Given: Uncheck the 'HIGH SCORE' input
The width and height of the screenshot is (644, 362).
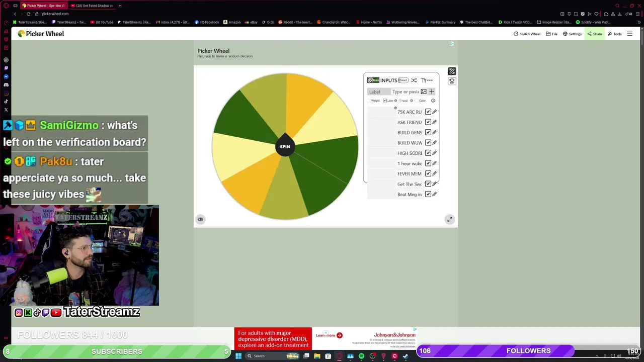Looking at the screenshot, I should 428,153.
